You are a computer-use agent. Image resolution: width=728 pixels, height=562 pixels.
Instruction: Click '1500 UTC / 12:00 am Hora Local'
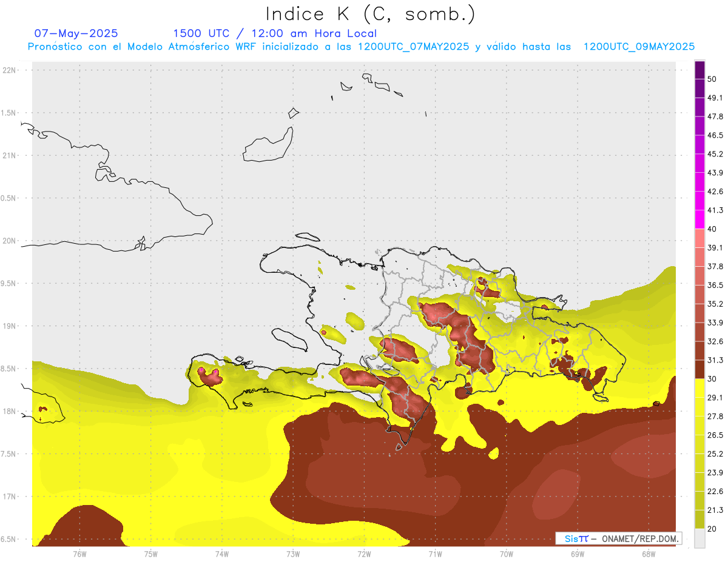point(275,34)
